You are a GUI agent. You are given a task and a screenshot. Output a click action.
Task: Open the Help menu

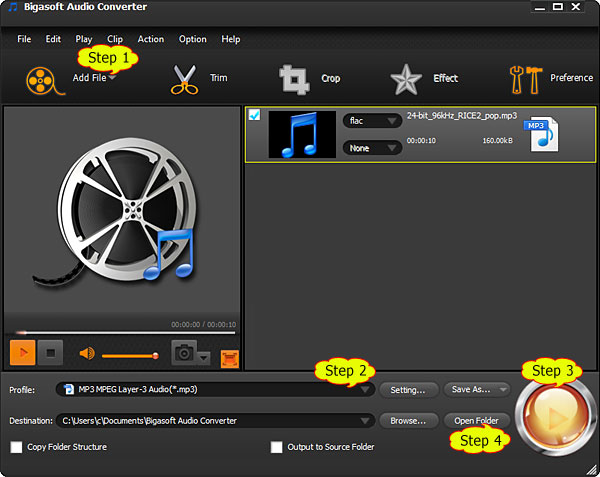coord(231,39)
